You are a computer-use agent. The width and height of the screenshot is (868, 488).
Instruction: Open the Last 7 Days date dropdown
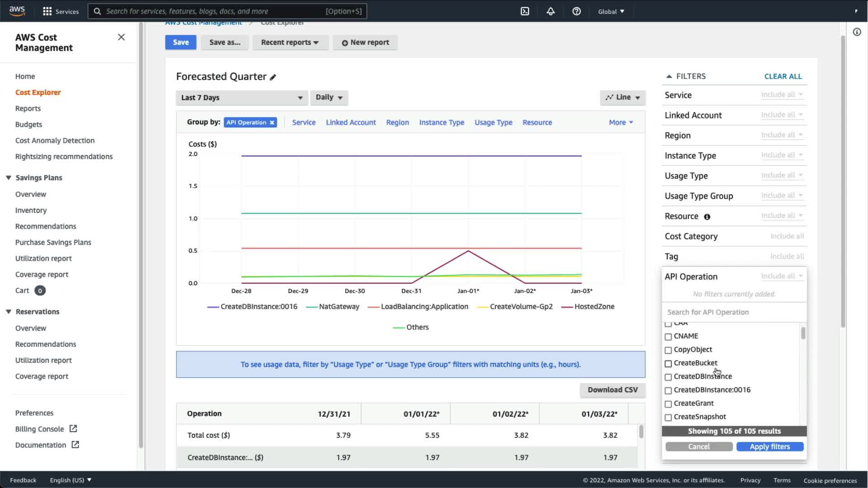point(242,98)
